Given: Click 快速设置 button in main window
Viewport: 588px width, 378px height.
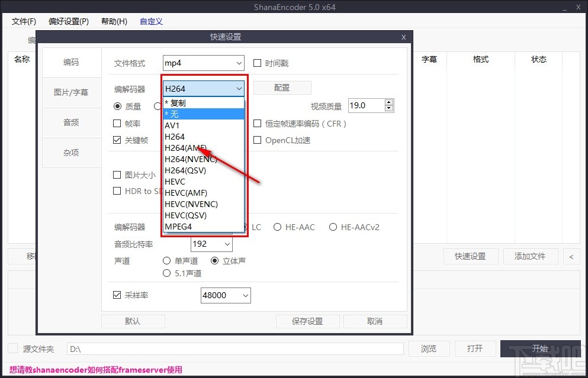Looking at the screenshot, I should click(x=471, y=256).
